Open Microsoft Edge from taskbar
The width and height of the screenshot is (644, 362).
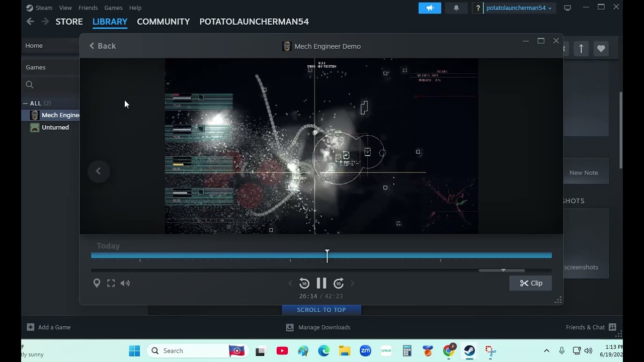coord(324,351)
